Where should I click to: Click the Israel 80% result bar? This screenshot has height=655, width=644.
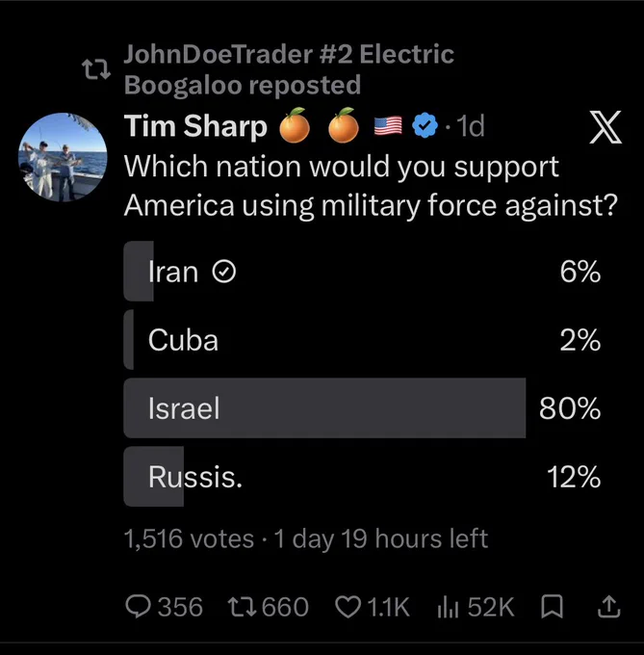(x=324, y=408)
